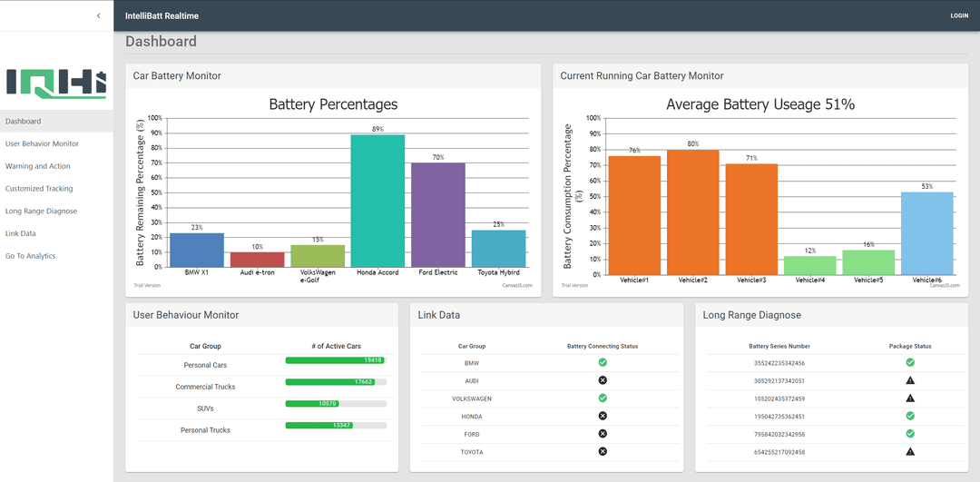The height and width of the screenshot is (482, 980).
Task: Click VOLKSWAGEN connected check icon
Action: pyautogui.click(x=603, y=398)
